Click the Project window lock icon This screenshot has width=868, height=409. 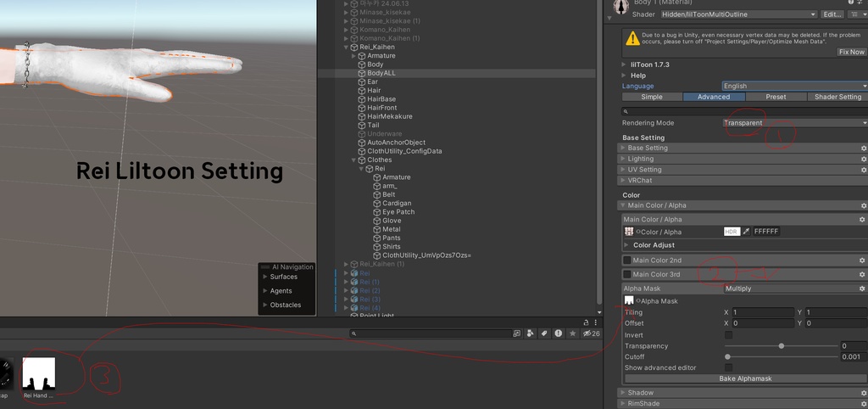(587, 322)
